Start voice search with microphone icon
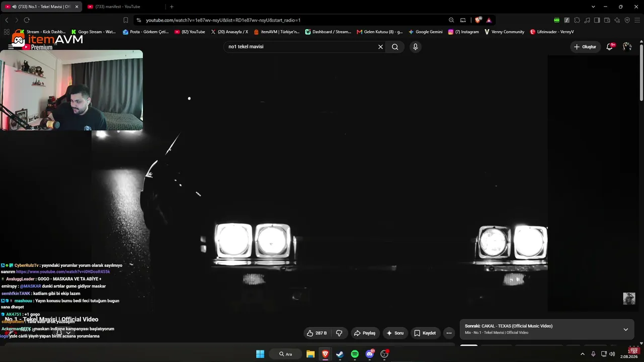Screen dimensions: 644x362 (x=415, y=47)
